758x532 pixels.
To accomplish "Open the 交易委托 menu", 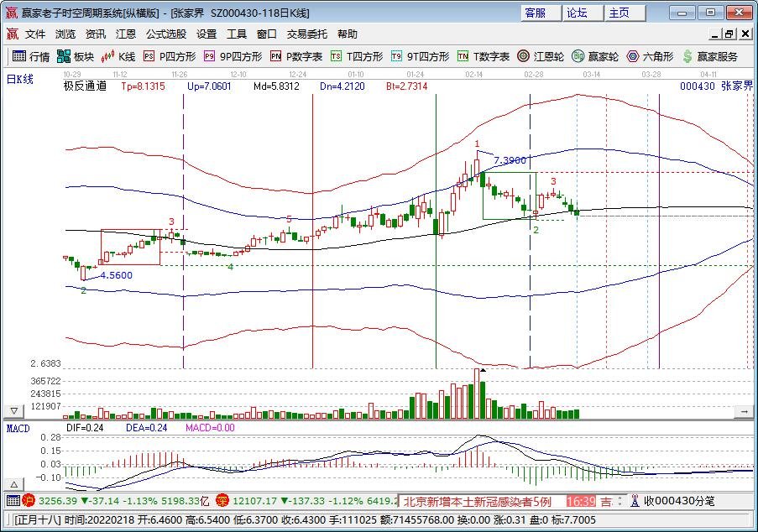I will click(x=307, y=34).
